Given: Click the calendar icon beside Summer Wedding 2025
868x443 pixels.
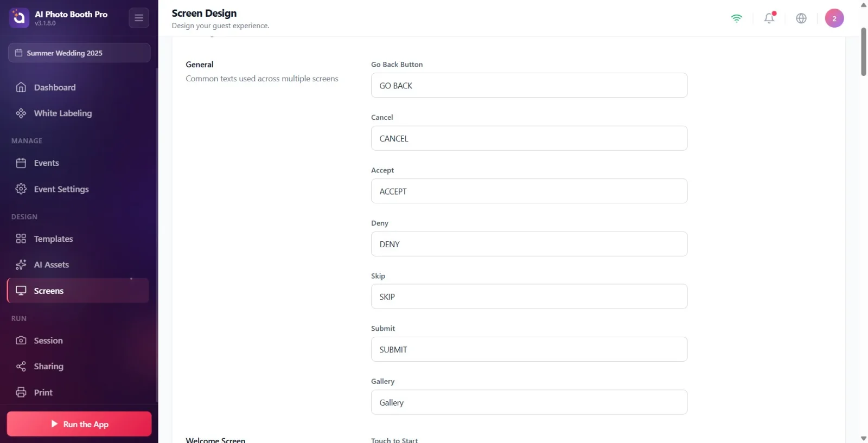Looking at the screenshot, I should click(18, 53).
